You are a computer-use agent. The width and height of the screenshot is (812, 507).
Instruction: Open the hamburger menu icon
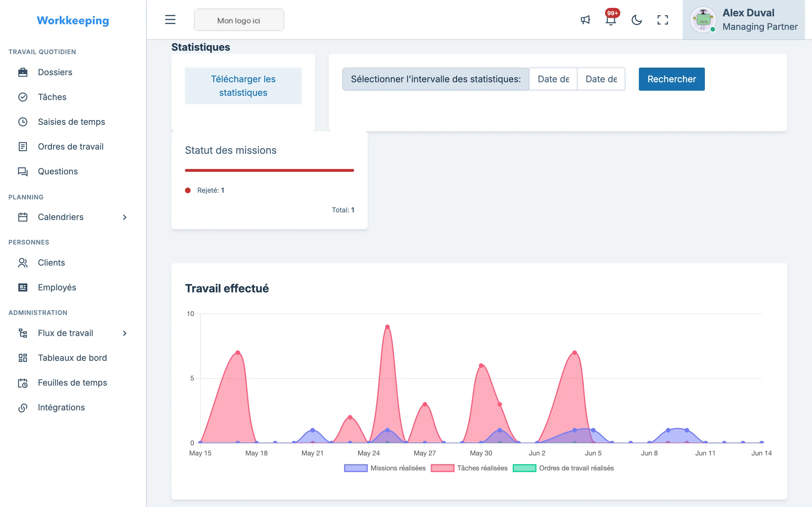tap(170, 20)
